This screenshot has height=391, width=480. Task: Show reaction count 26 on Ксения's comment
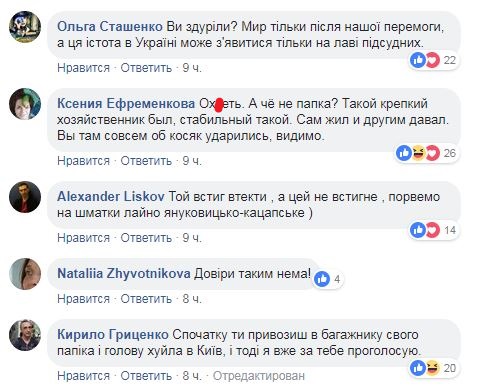tap(450, 153)
